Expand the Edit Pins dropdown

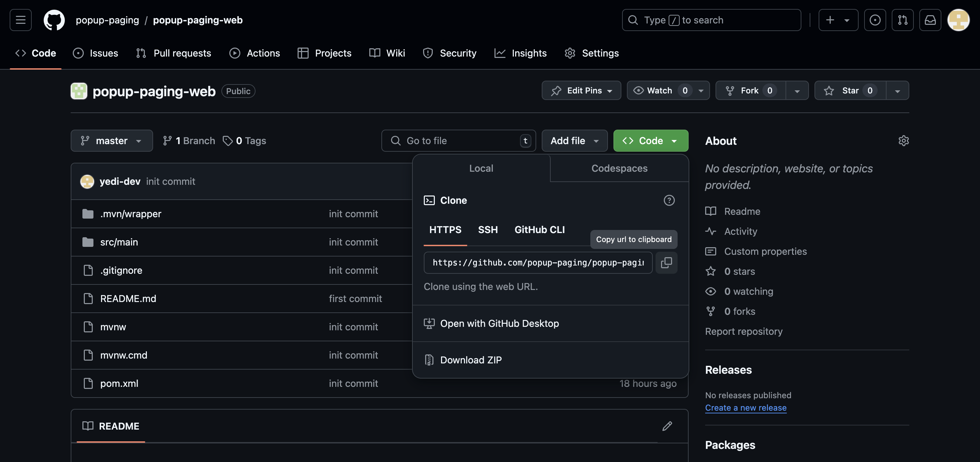tap(581, 90)
